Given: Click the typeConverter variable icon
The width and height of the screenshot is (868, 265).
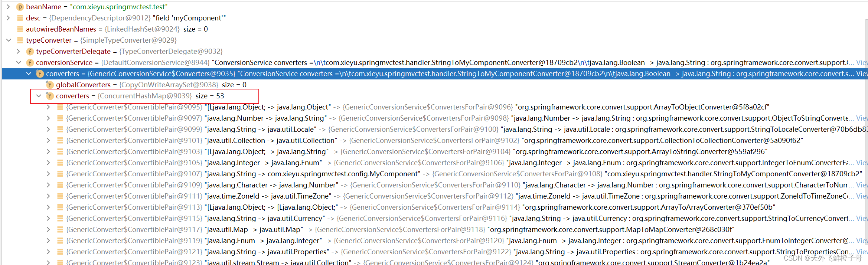Looking at the screenshot, I should [20, 40].
